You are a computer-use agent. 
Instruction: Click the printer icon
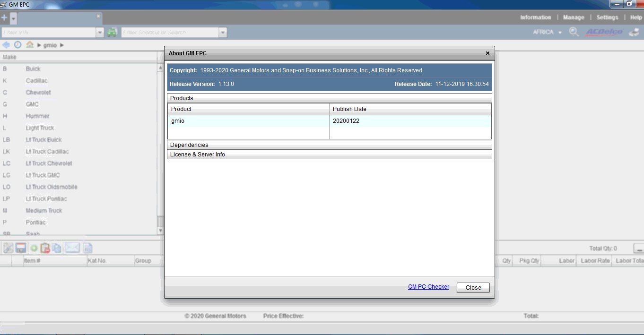tap(634, 32)
